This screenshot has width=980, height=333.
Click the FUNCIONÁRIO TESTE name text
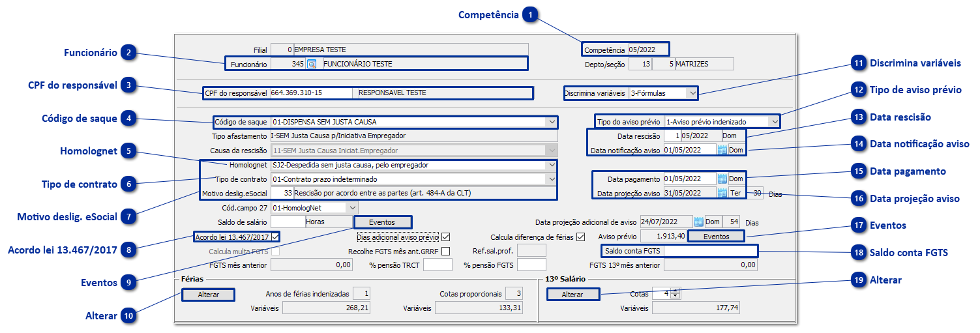tap(358, 64)
